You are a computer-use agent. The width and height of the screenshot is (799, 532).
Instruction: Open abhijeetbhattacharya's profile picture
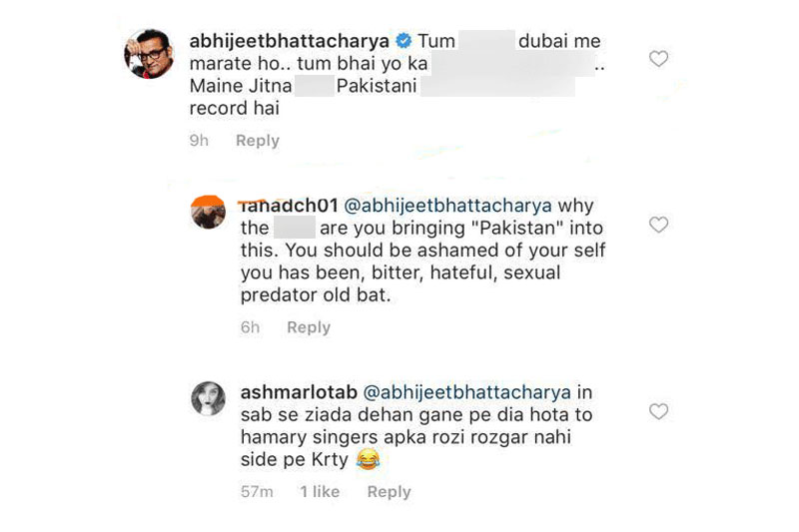[150, 53]
